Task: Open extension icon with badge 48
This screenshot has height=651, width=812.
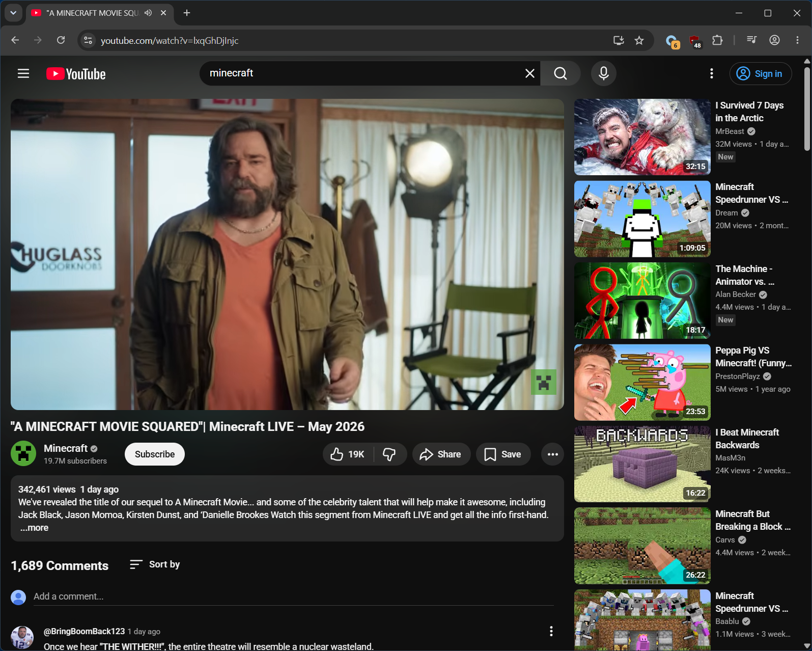Action: pyautogui.click(x=695, y=41)
